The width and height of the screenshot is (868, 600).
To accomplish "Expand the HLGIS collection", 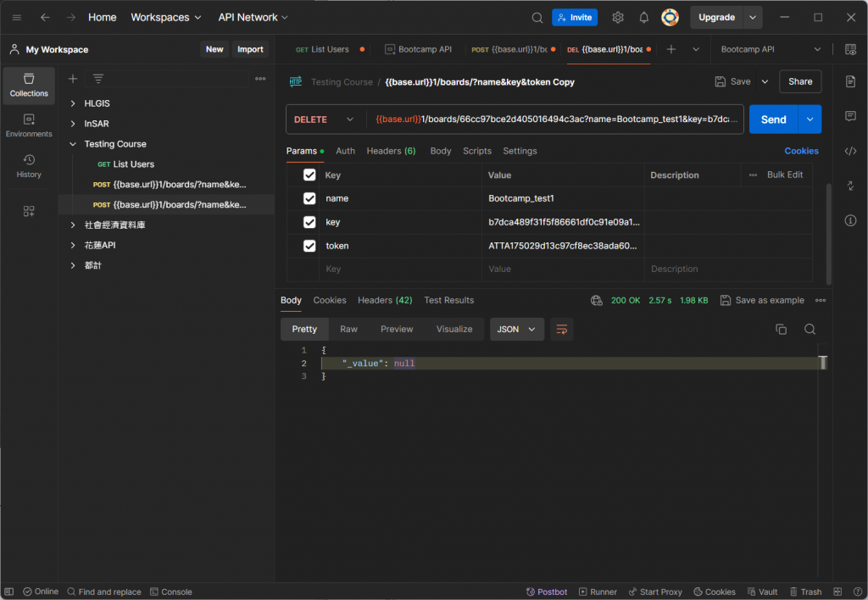I will [73, 103].
